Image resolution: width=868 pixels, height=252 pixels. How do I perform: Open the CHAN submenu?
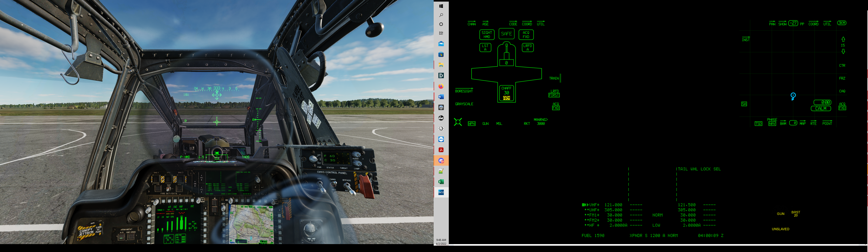pyautogui.click(x=471, y=24)
